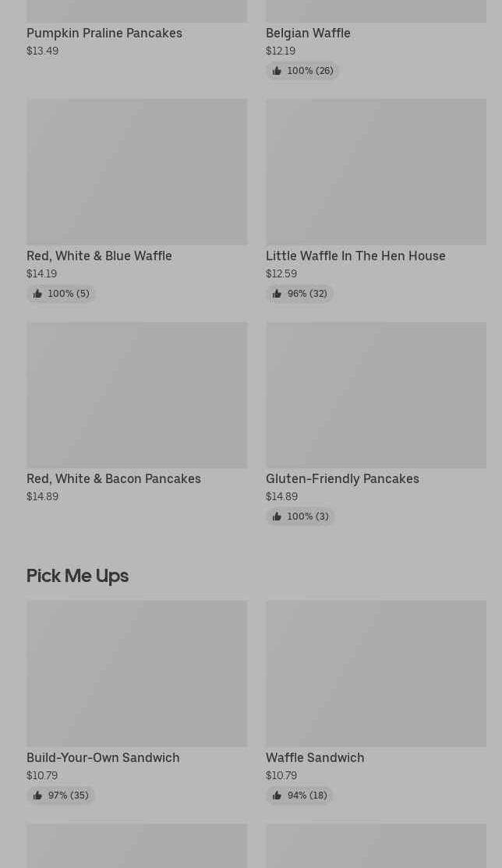Click the Little Waffle In The Hen House photo
502x868 pixels.
pos(376,171)
